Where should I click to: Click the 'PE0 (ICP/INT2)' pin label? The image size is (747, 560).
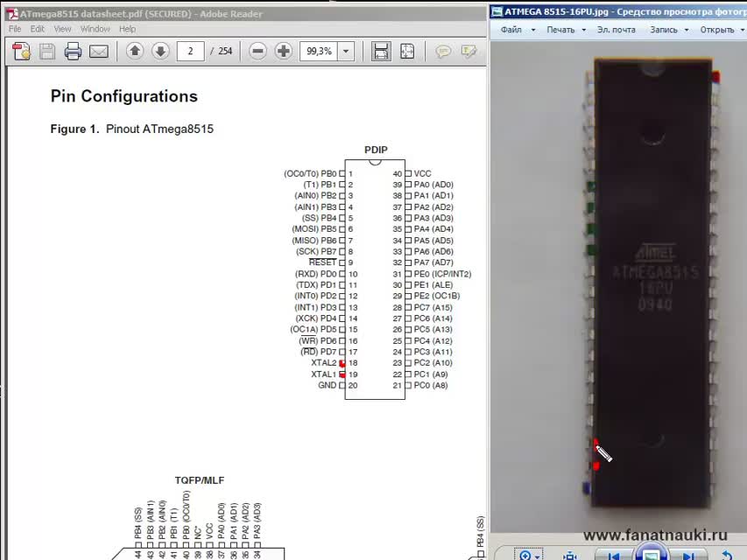click(442, 274)
